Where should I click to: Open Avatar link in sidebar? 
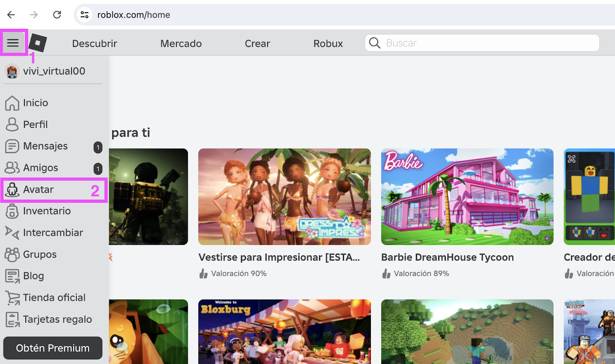(38, 190)
